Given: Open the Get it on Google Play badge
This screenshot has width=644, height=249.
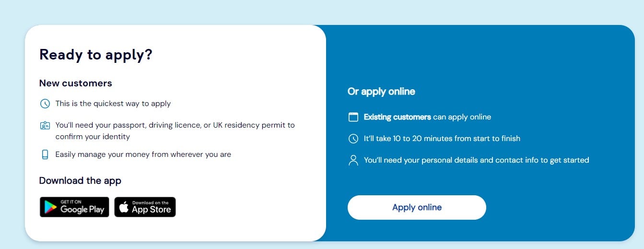Looking at the screenshot, I should pos(74,207).
